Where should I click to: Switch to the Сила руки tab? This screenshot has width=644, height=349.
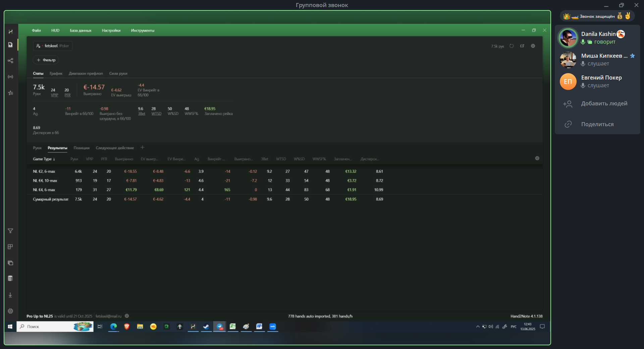click(118, 73)
